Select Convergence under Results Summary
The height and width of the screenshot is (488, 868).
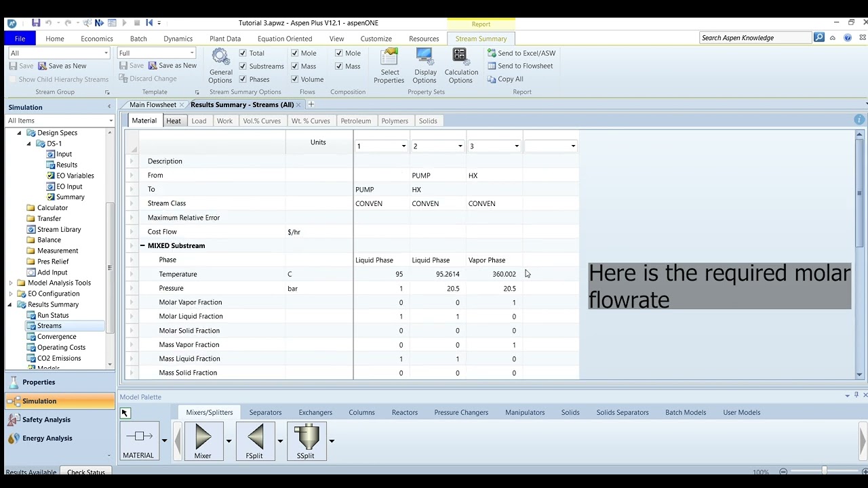click(57, 337)
